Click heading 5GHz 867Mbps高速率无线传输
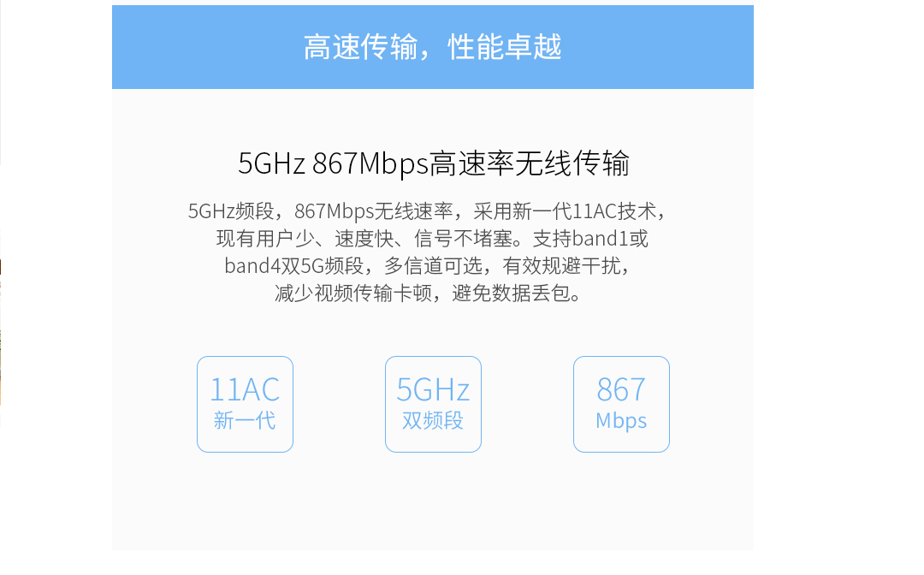Screen dimensions: 924x575 (434, 163)
